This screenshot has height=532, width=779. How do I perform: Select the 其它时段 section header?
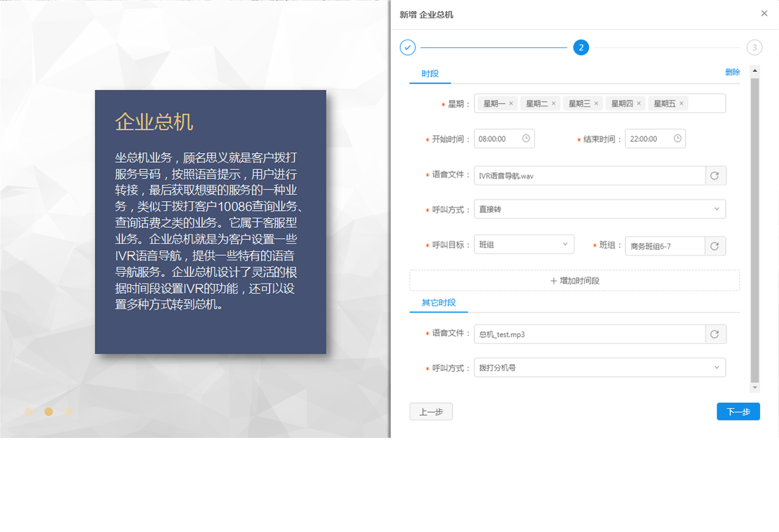pyautogui.click(x=438, y=303)
